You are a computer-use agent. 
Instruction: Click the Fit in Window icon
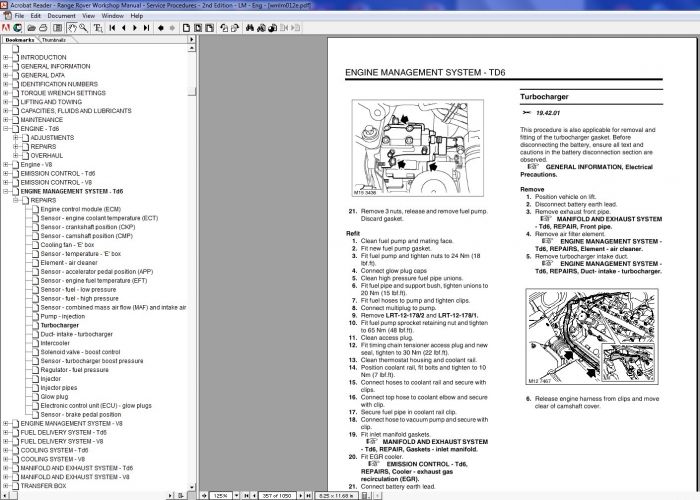coord(198,28)
